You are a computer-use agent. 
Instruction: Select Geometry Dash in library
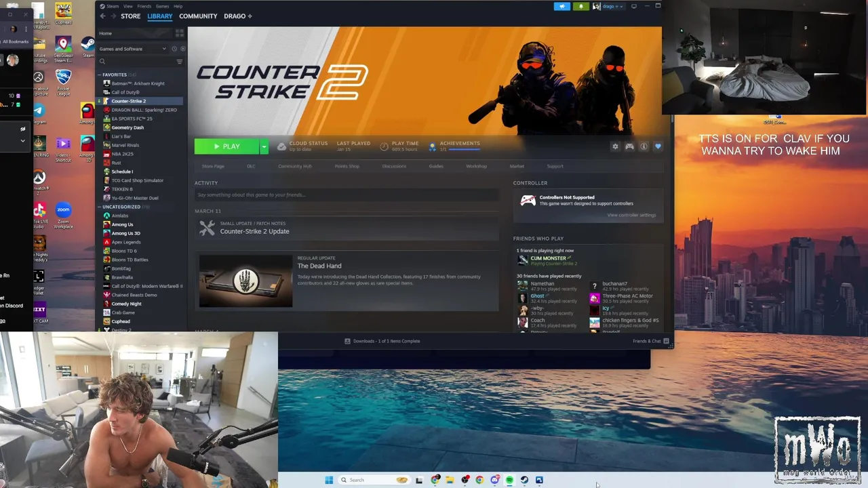127,127
